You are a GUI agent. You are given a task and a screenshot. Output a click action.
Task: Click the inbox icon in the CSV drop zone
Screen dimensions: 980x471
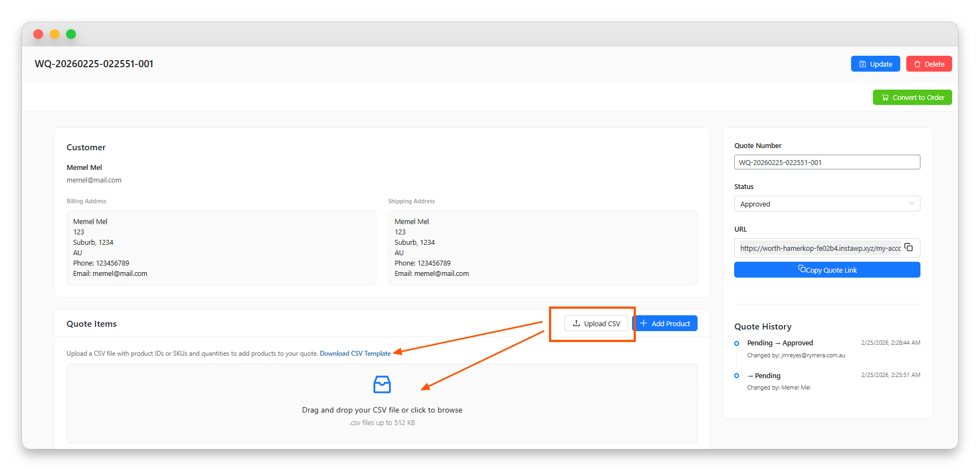pyautogui.click(x=382, y=385)
